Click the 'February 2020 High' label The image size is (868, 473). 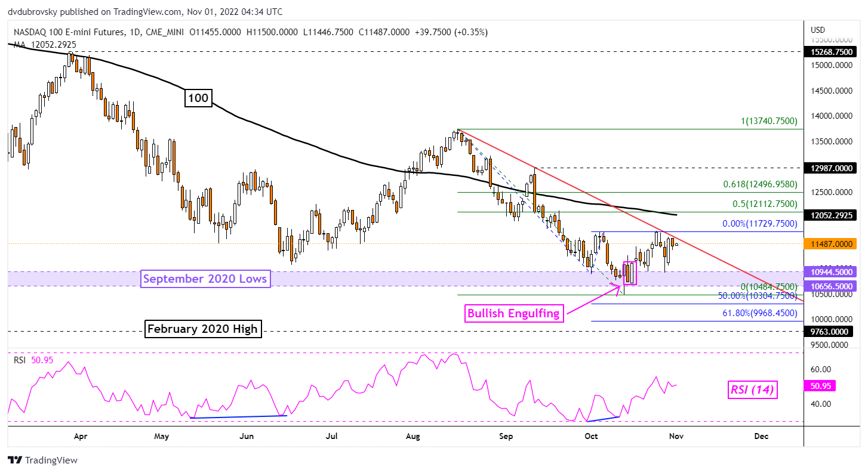point(203,329)
